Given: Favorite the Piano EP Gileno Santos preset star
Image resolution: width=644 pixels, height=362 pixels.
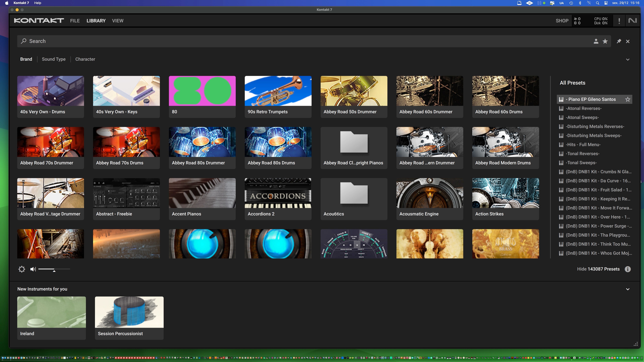Looking at the screenshot, I should click(x=628, y=99).
